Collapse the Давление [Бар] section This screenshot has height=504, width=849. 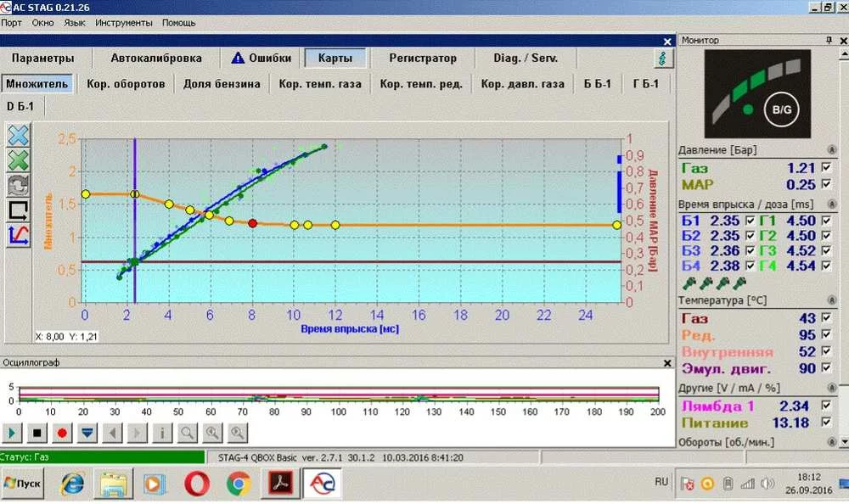click(834, 150)
